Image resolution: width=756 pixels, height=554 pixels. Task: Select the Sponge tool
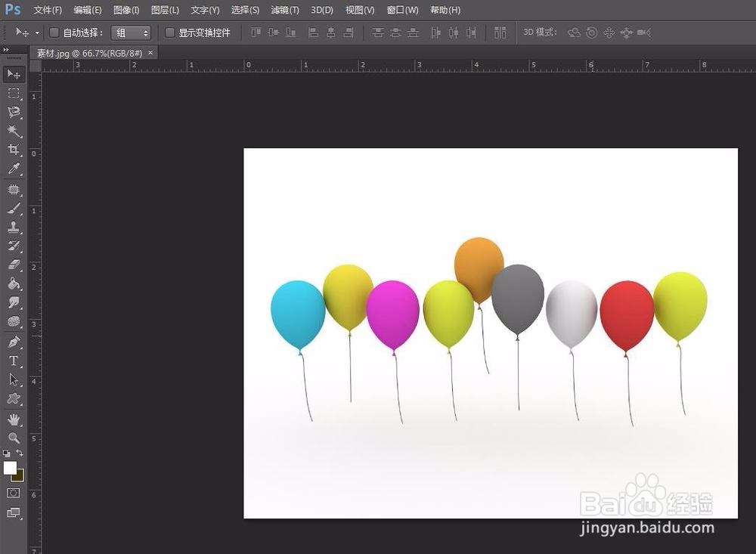coord(14,321)
